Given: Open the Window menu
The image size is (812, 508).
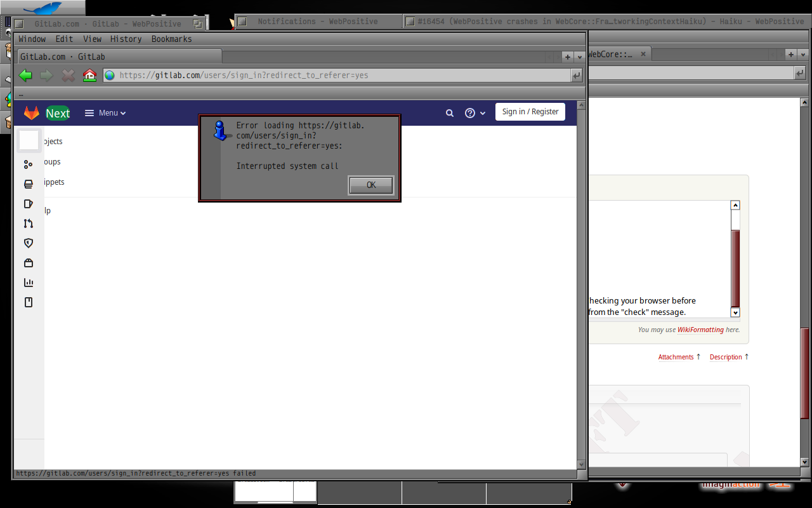Looking at the screenshot, I should (x=32, y=39).
